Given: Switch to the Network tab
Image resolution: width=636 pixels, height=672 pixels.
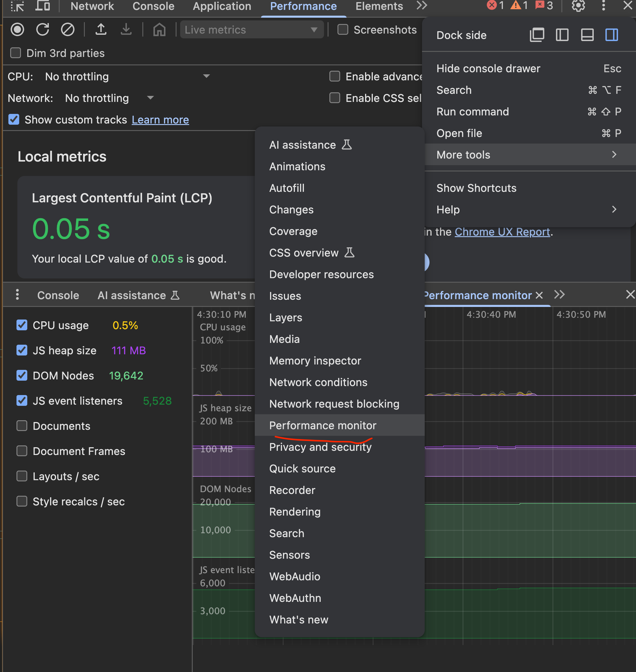Looking at the screenshot, I should pos(92,6).
